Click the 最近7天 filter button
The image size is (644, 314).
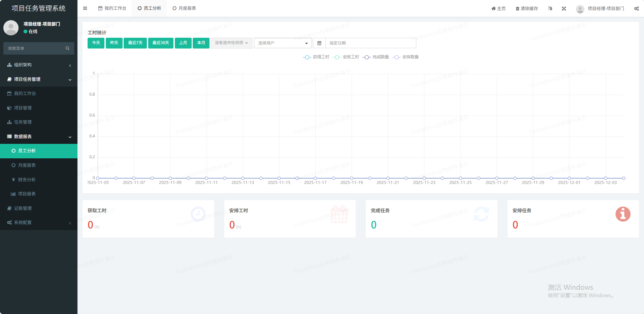pos(135,43)
